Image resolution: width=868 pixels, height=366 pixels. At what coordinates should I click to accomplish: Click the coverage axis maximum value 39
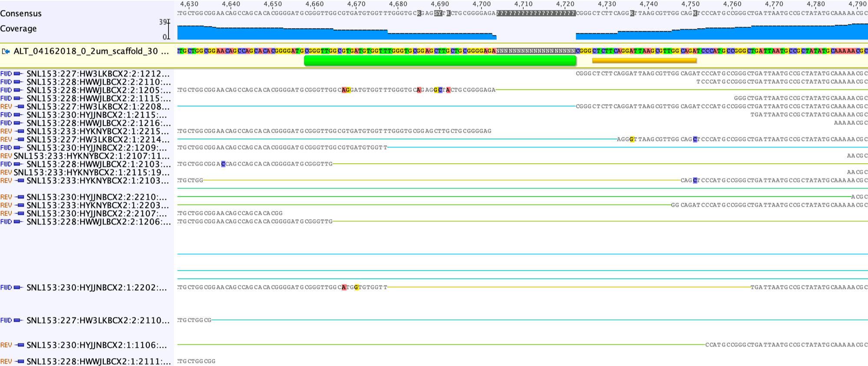click(163, 22)
